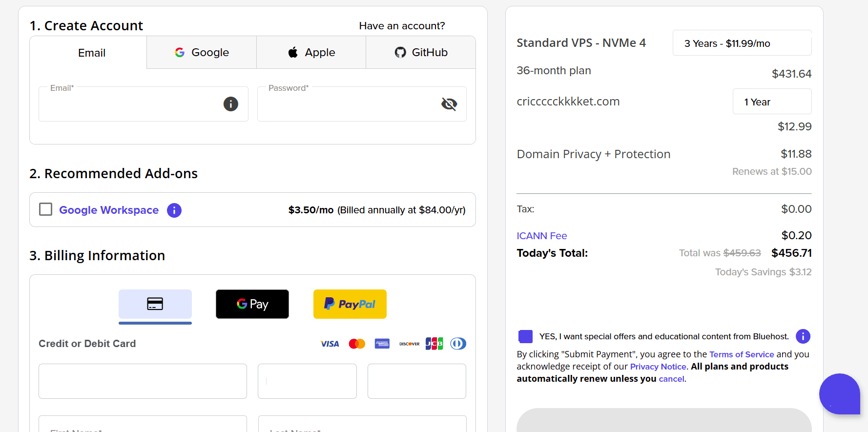This screenshot has height=432, width=868.
Task: Switch to the GitHub sign-up tab
Action: pos(421,52)
